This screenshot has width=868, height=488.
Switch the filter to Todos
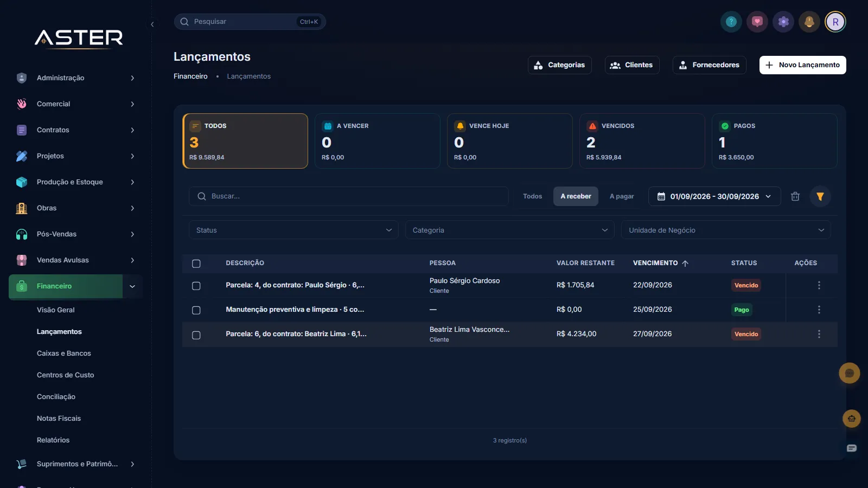tap(532, 196)
